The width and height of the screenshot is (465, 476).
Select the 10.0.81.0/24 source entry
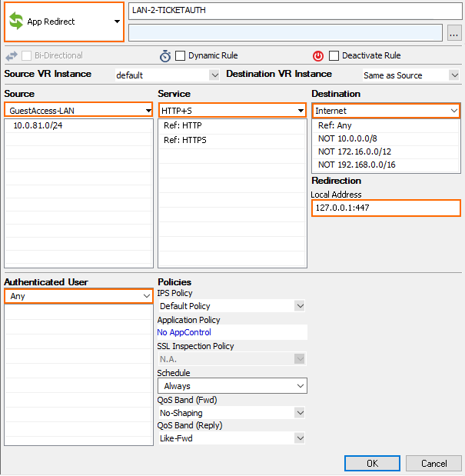pos(78,125)
